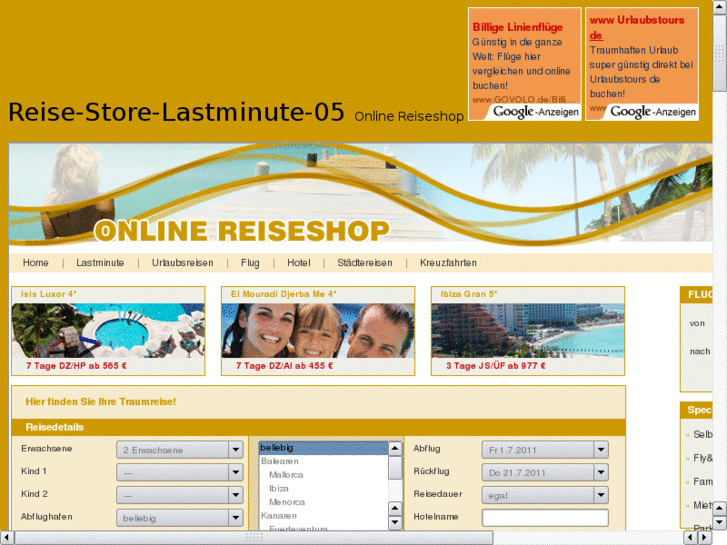
Task: Expand the Kind 1 dropdown
Action: click(180, 472)
